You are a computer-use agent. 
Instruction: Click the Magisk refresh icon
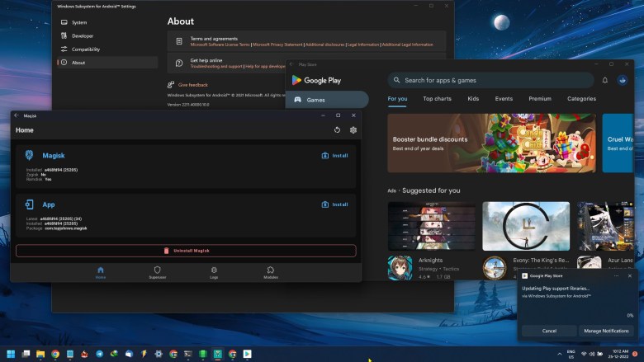337,130
